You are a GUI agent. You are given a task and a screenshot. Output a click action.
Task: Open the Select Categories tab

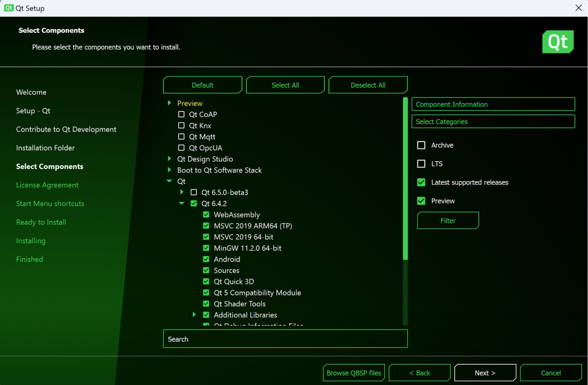coord(493,122)
